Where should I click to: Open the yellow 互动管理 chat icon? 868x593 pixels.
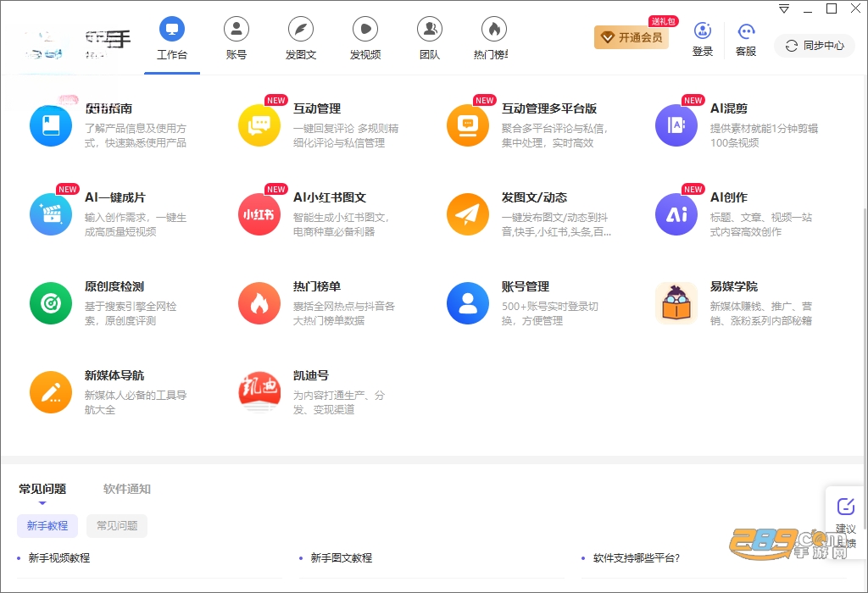tap(259, 125)
